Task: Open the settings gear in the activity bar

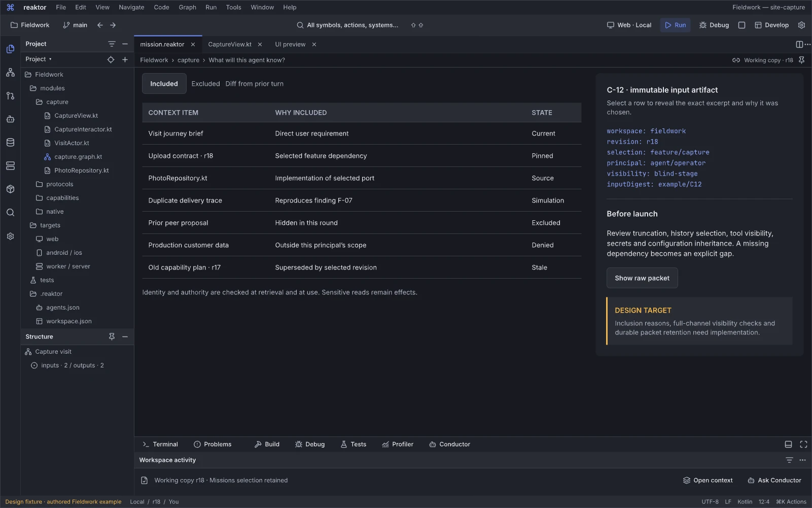Action: tap(10, 236)
